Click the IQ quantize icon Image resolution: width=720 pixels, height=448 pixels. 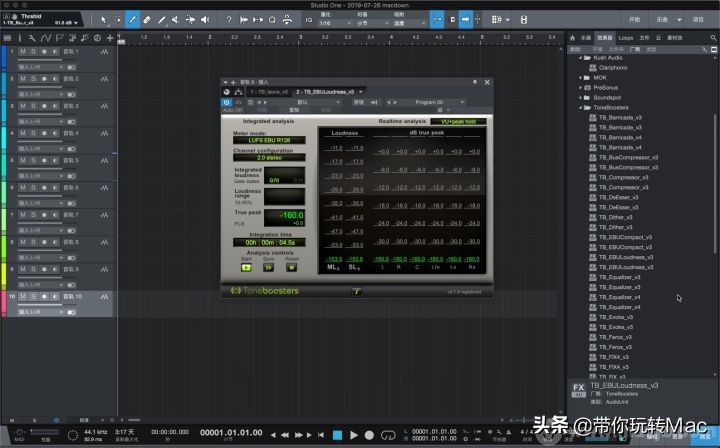tap(309, 20)
